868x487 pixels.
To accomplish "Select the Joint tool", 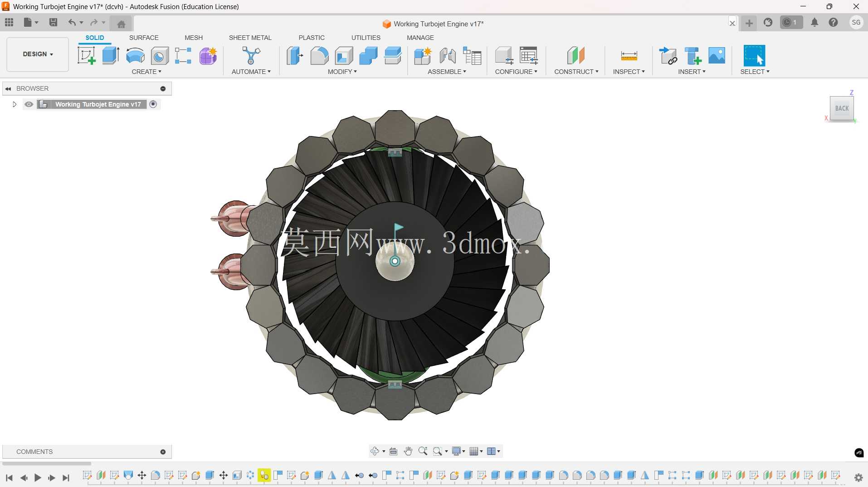I will click(x=448, y=56).
